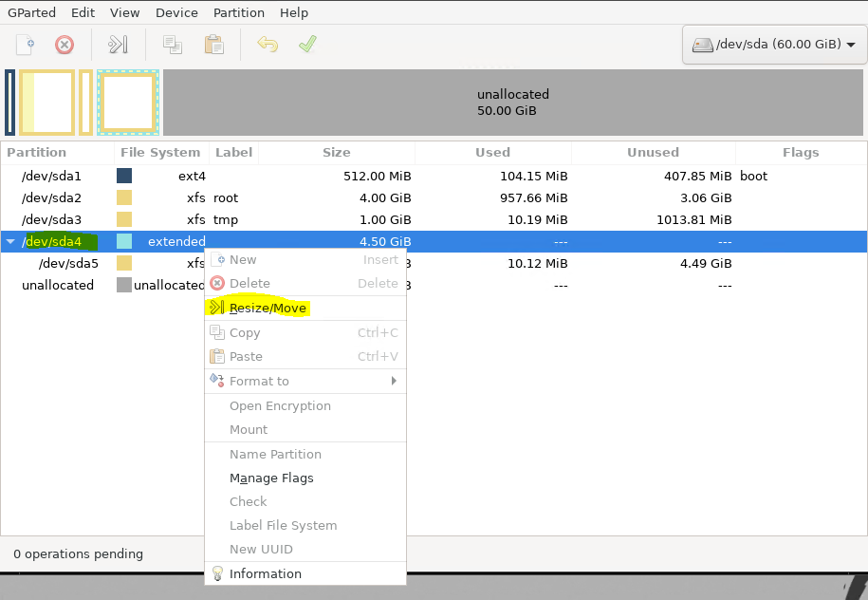
Task: Click the File System column header
Action: pyautogui.click(x=161, y=152)
